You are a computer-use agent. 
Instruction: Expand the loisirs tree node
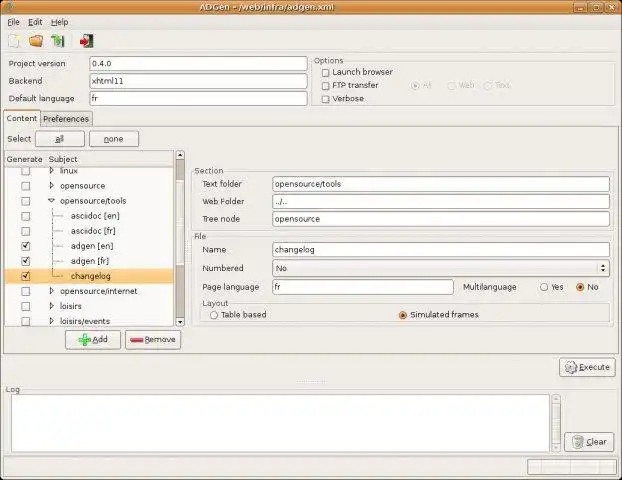coord(51,306)
